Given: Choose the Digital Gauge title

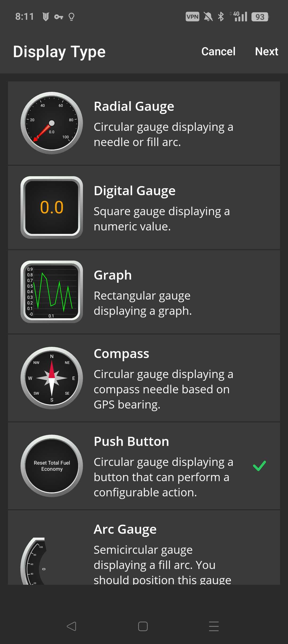Looking at the screenshot, I should tap(135, 191).
